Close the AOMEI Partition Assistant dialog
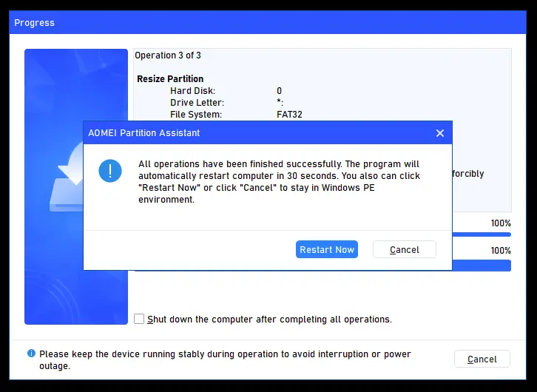Image resolution: width=537 pixels, height=392 pixels. click(x=440, y=133)
